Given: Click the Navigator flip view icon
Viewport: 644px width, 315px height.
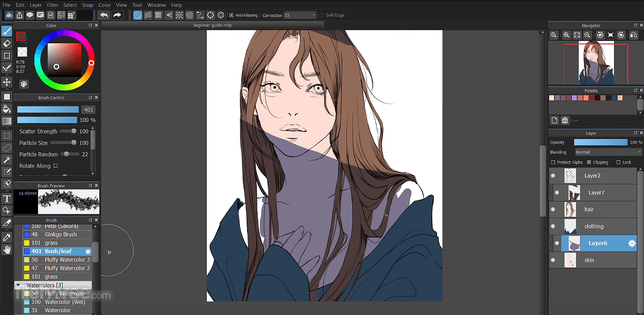Looking at the screenshot, I should pyautogui.click(x=634, y=35).
